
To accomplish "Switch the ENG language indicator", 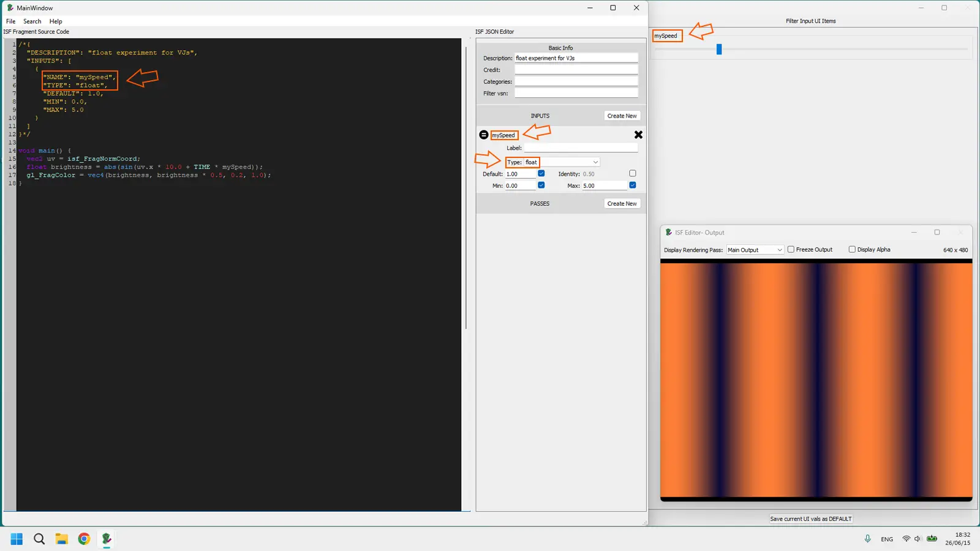I will pos(887,539).
